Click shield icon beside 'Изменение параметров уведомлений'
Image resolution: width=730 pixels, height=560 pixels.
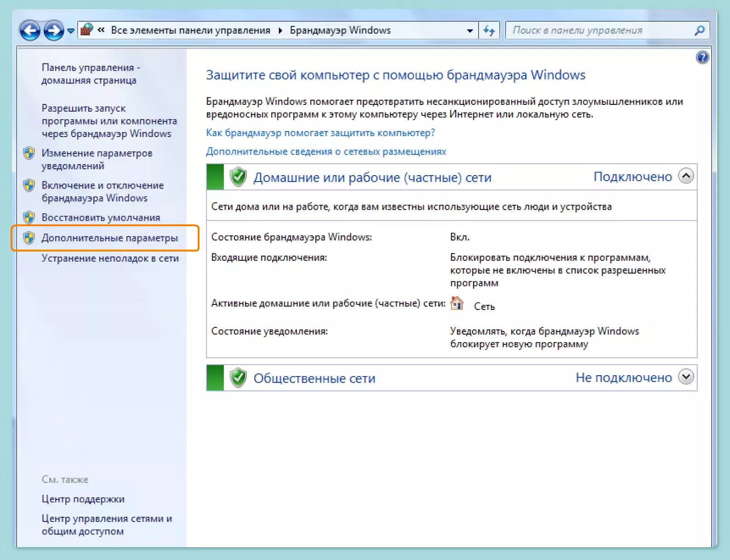point(29,153)
